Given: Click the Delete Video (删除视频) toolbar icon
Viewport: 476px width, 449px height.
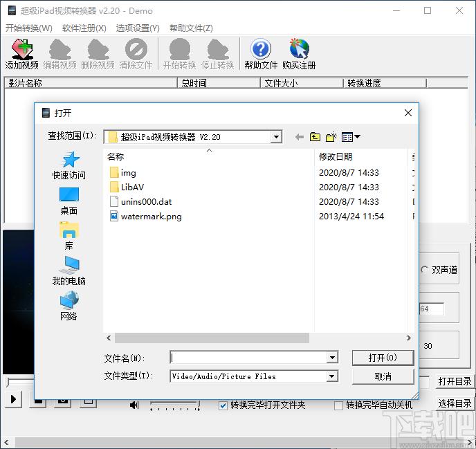Looking at the screenshot, I should point(98,54).
